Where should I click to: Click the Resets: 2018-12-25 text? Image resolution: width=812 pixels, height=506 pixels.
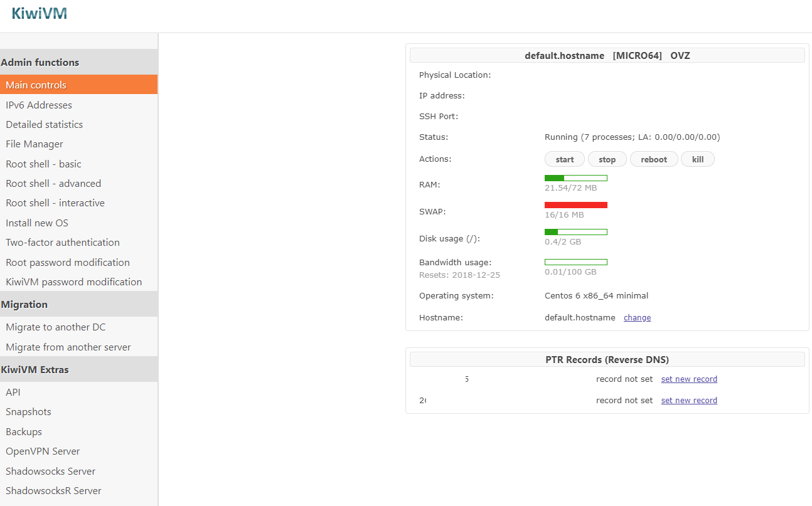click(459, 275)
